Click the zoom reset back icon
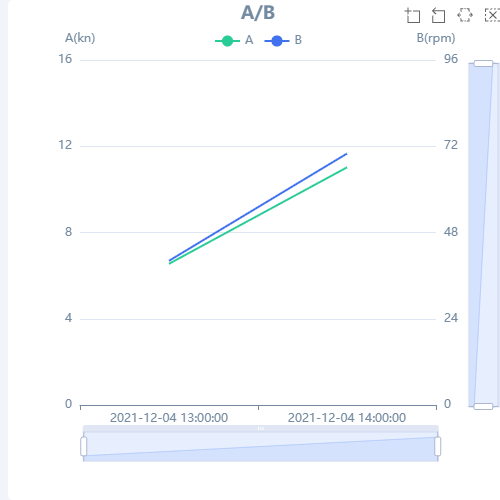This screenshot has width=500, height=500. [x=438, y=15]
